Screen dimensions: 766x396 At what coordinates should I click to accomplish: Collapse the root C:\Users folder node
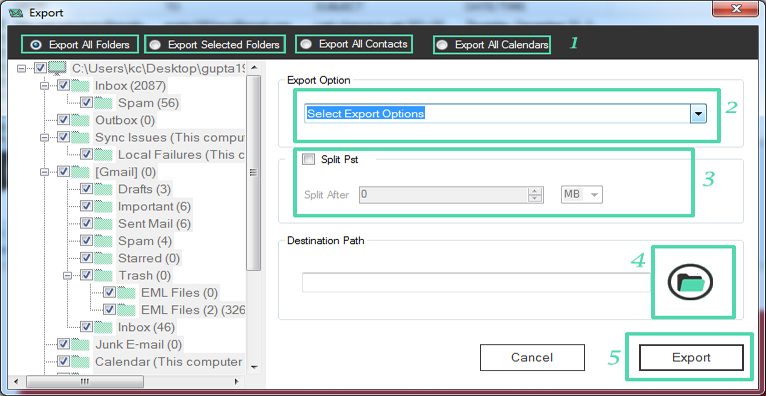coord(21,69)
